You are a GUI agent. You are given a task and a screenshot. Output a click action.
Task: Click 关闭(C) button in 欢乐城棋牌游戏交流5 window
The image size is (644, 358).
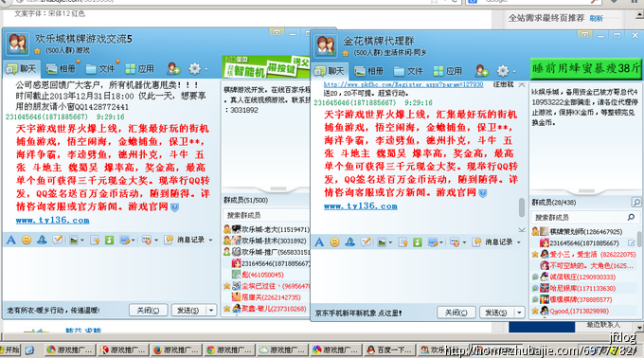click(x=148, y=310)
